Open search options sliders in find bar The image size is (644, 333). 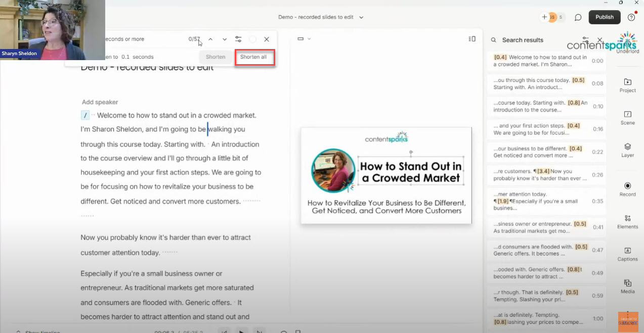238,39
